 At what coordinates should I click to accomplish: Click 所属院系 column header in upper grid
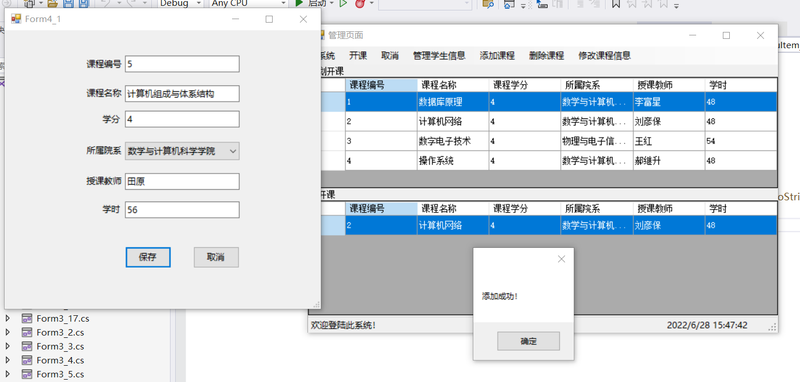597,85
